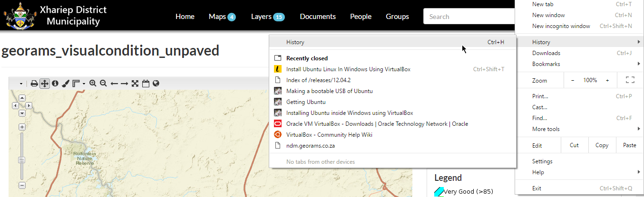The height and width of the screenshot is (197, 644).
Task: Click the Cut button in Edit row
Action: (574, 145)
